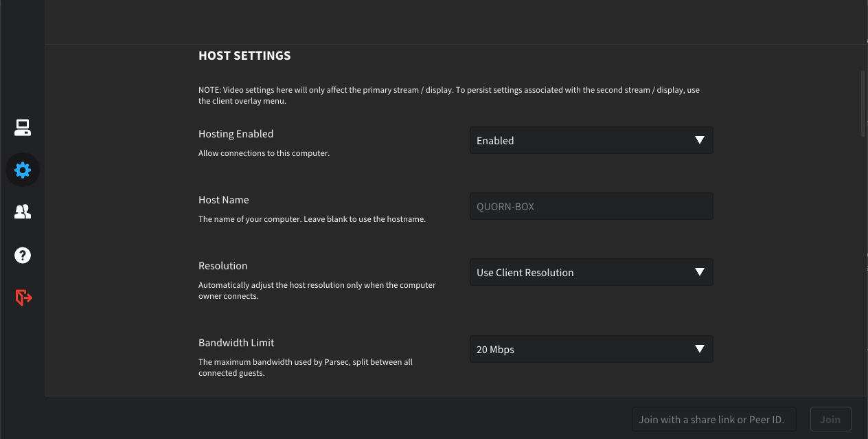Open the Hosting Enabled selector showing Enabled
Viewport: 868px width, 439px height.
[591, 140]
